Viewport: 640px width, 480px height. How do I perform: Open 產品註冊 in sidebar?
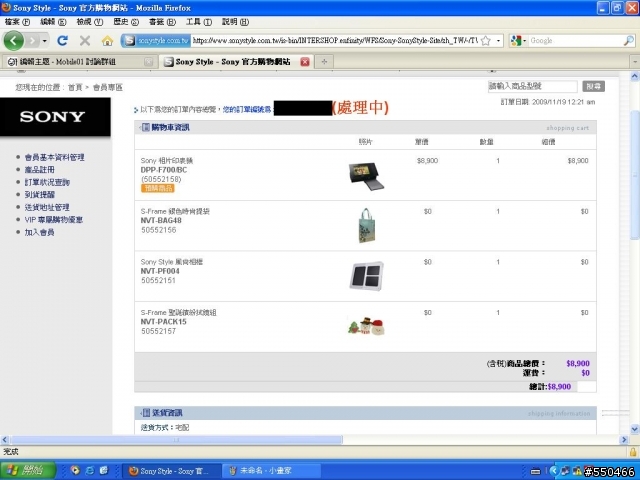pos(39,169)
